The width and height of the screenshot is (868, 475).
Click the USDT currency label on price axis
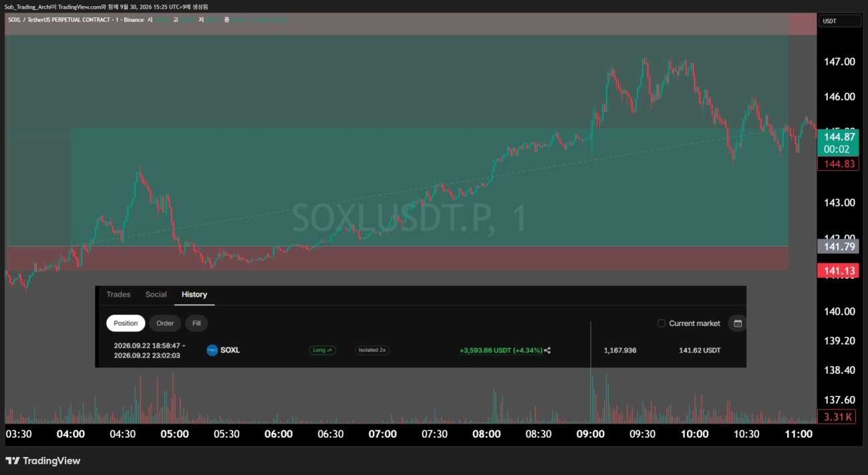pos(841,21)
